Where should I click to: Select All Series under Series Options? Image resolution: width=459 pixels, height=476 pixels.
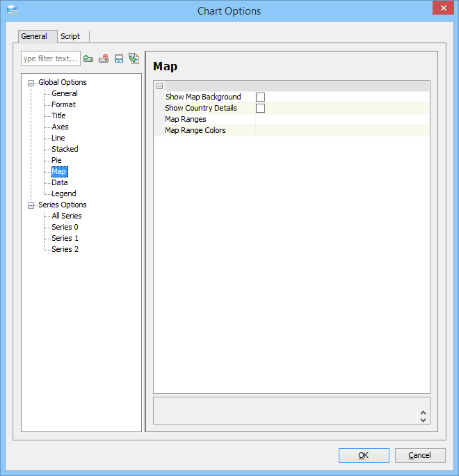pos(67,216)
